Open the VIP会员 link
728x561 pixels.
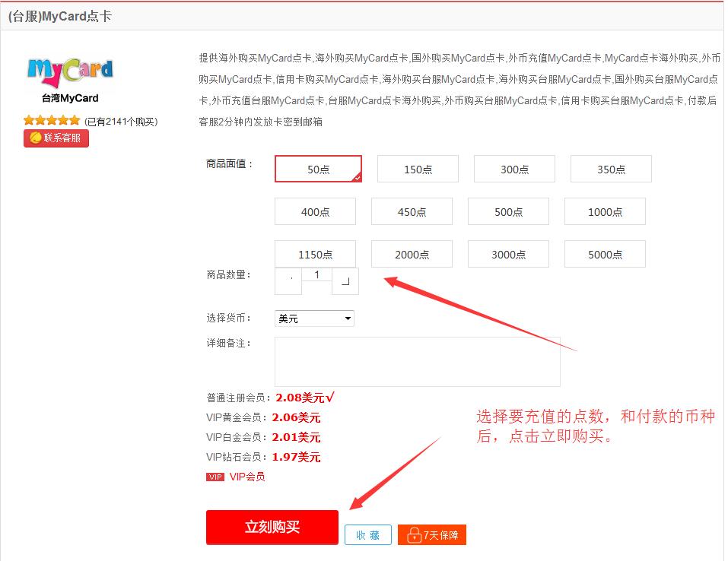[247, 477]
